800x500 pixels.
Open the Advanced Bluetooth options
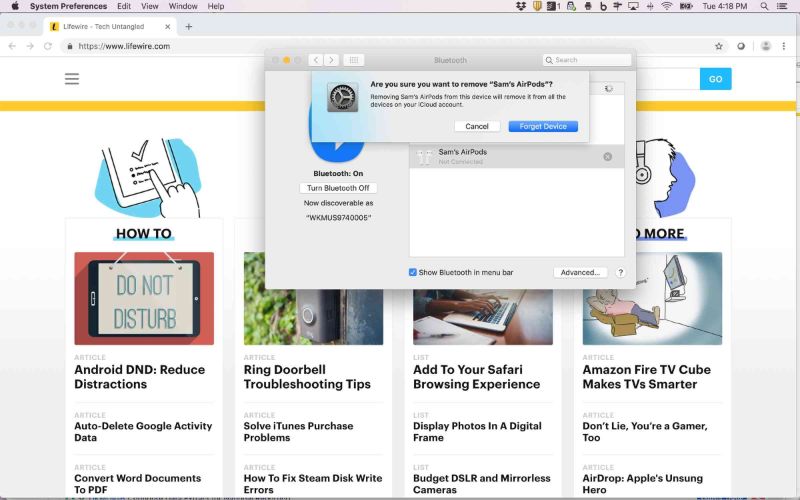tap(580, 272)
